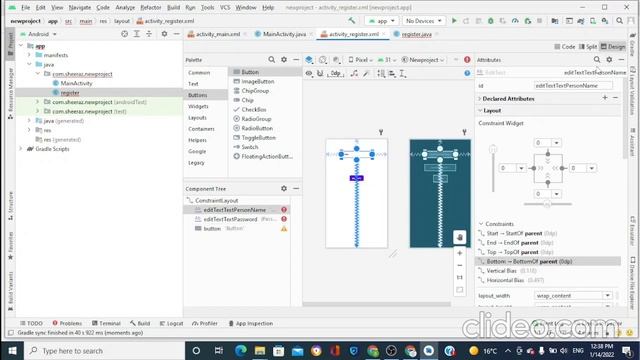The width and height of the screenshot is (640, 360).
Task: Zoom out with minus icon on canvas
Action: [x=460, y=265]
